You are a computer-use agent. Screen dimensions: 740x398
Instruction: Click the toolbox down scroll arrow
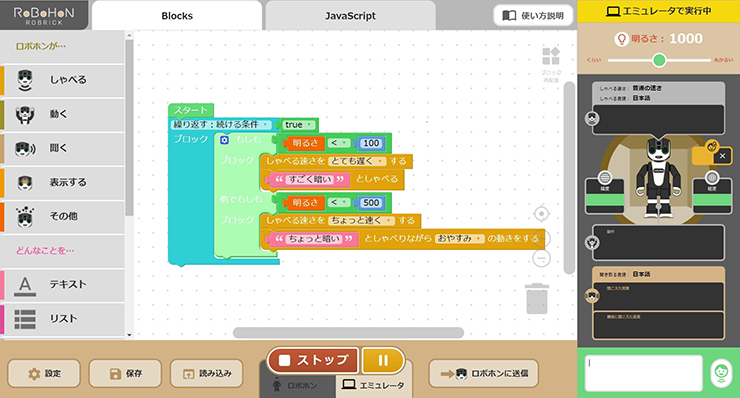tap(129, 335)
